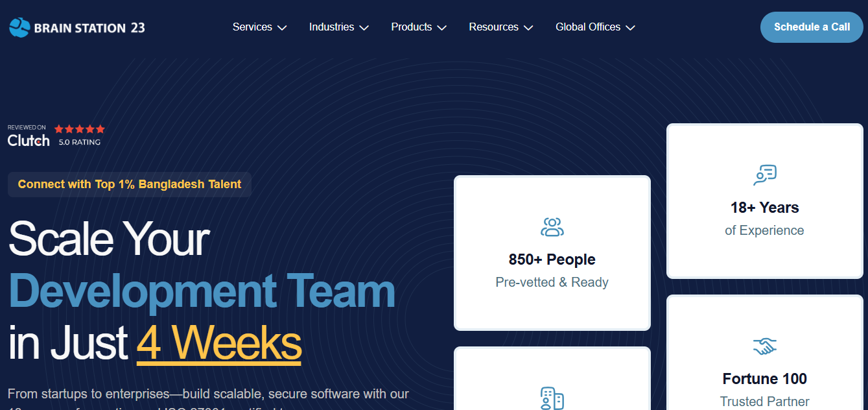Click the Connect with Top 1% Bangladesh Talent badge

pyautogui.click(x=130, y=184)
